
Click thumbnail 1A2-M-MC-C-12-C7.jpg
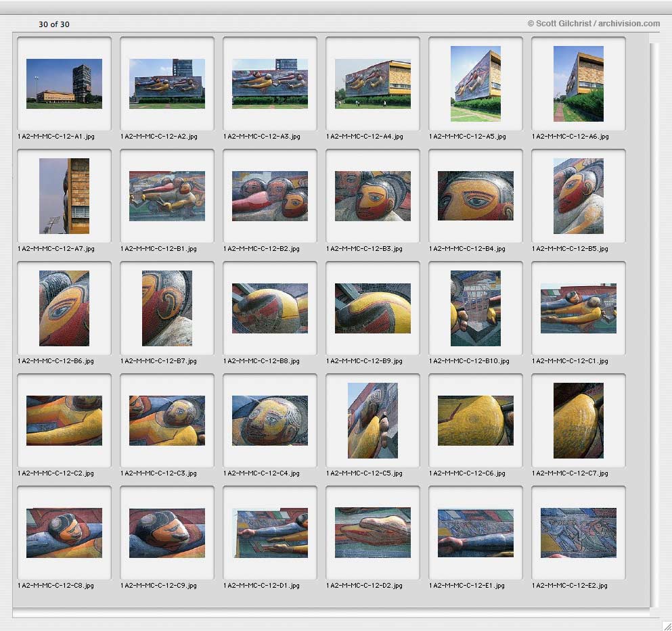click(x=579, y=420)
